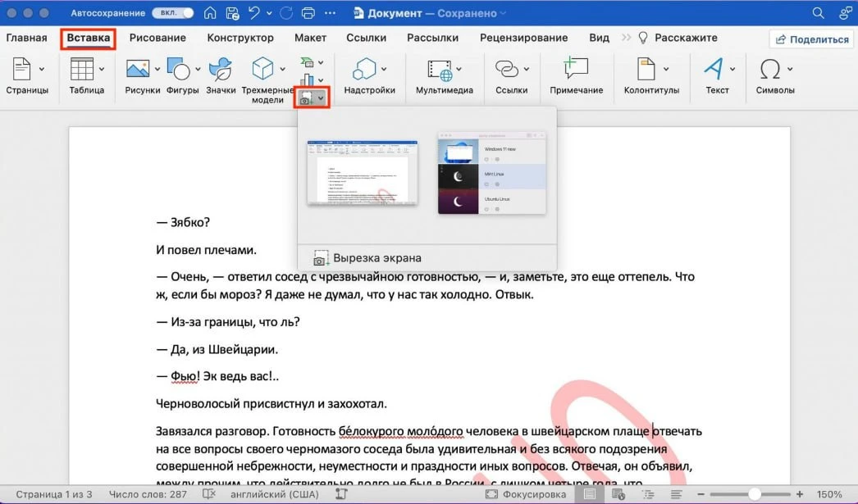This screenshot has width=858, height=504.
Task: Click the Расскажите tell-me box
Action: click(678, 38)
